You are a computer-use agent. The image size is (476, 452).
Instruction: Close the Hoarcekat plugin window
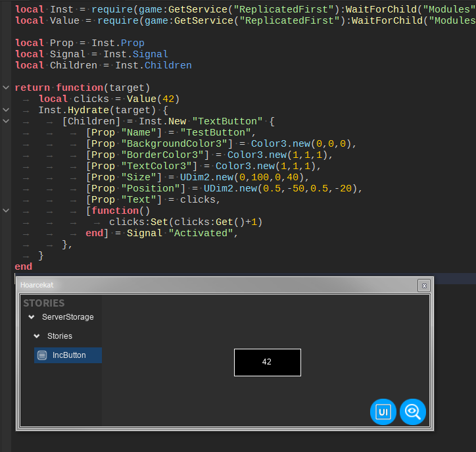(424, 286)
